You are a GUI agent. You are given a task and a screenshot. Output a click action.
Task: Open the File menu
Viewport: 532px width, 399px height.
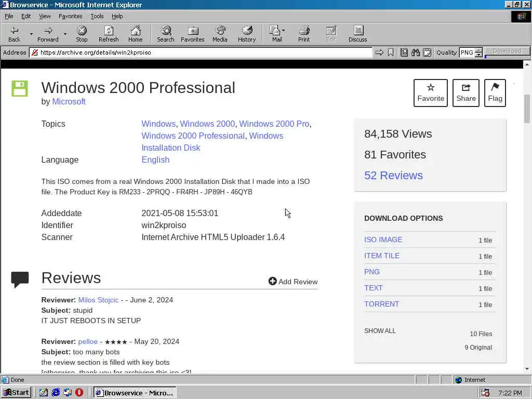click(9, 16)
